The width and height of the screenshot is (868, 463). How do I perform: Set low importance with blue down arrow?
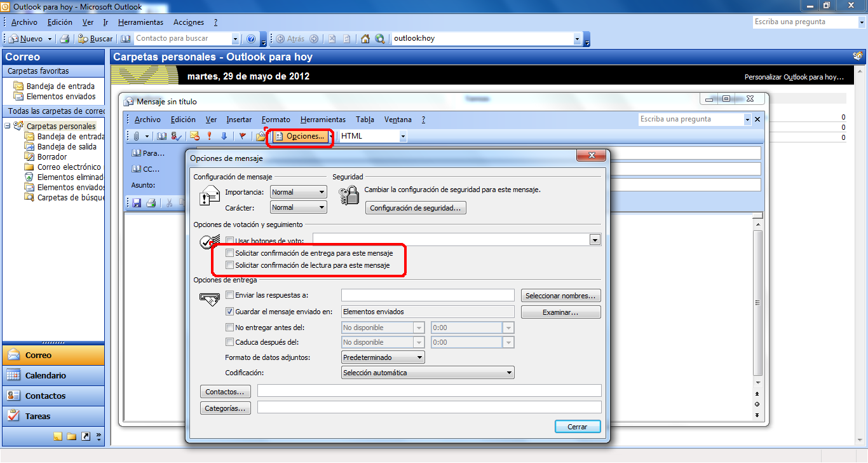tap(224, 136)
